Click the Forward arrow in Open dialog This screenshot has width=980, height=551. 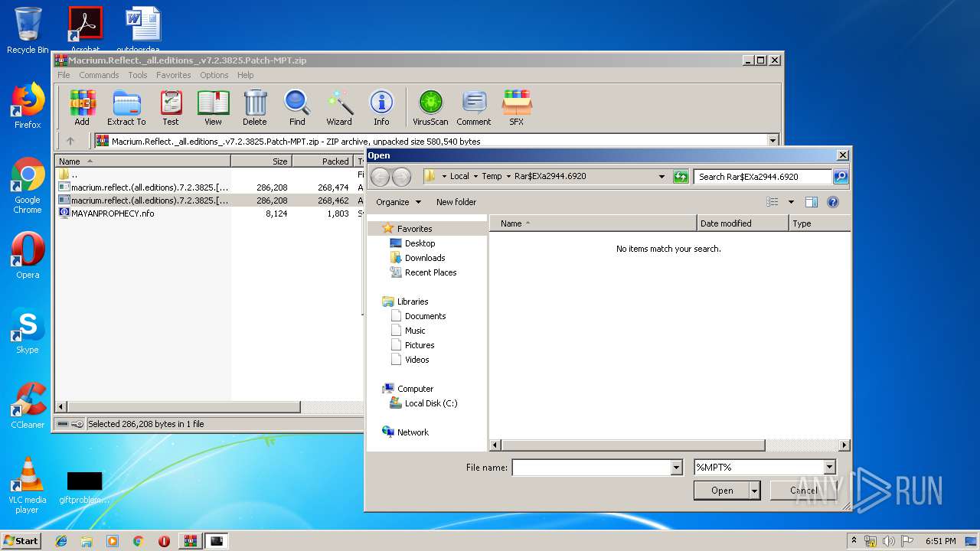[401, 177]
